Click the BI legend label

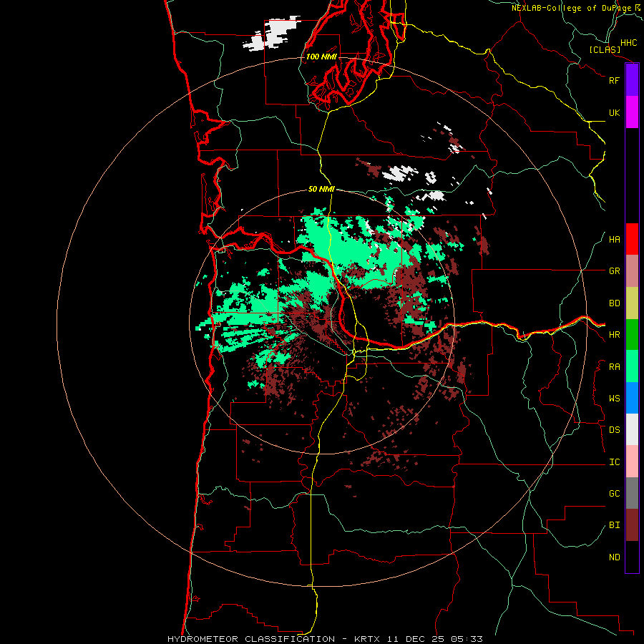tap(614, 525)
